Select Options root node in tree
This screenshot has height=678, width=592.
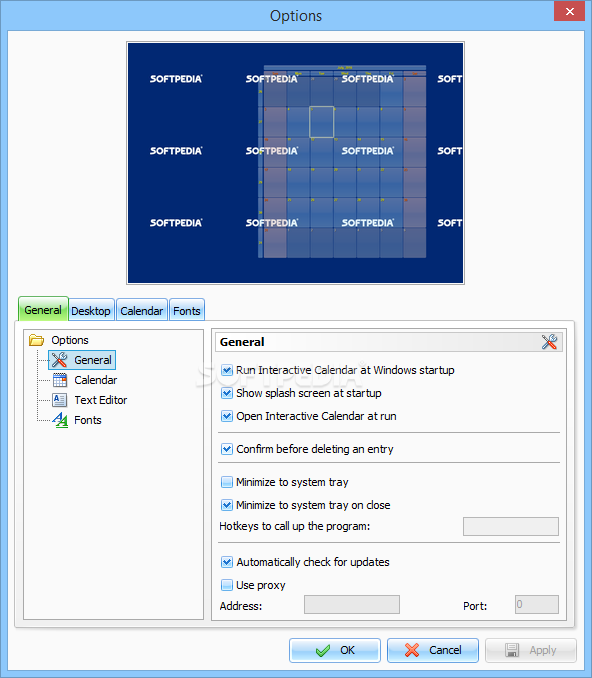click(x=70, y=340)
